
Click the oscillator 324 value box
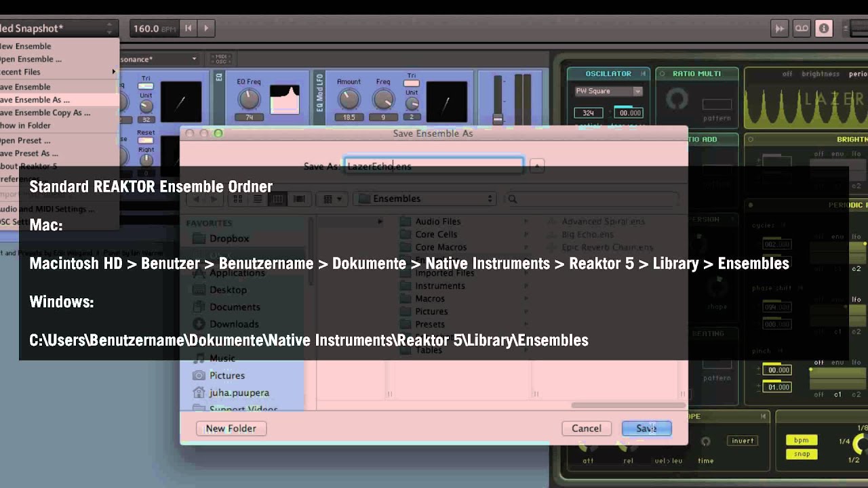coord(588,113)
